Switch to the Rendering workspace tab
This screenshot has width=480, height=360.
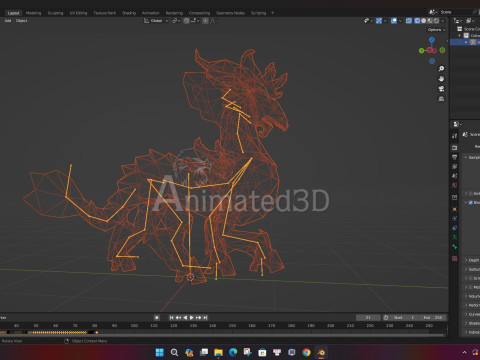pos(174,13)
